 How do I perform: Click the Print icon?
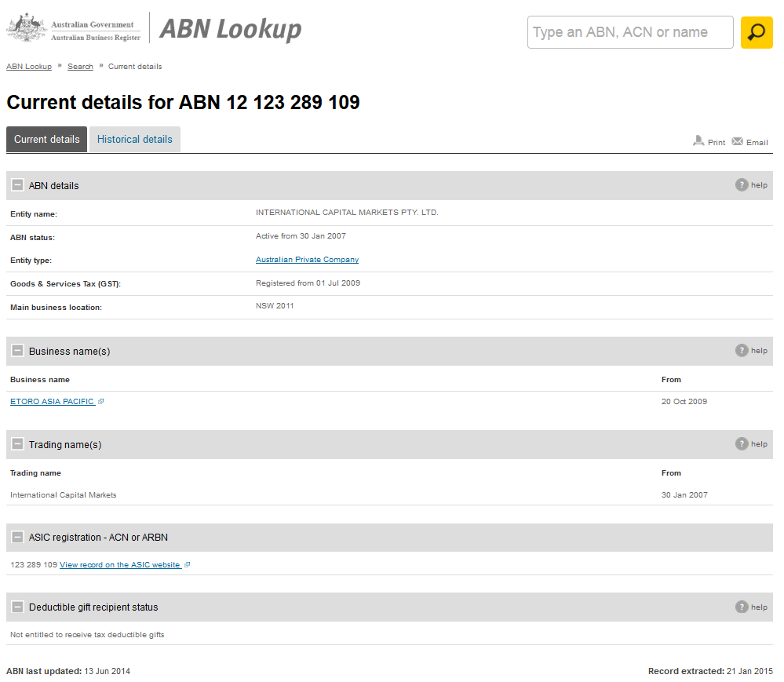[x=698, y=141]
